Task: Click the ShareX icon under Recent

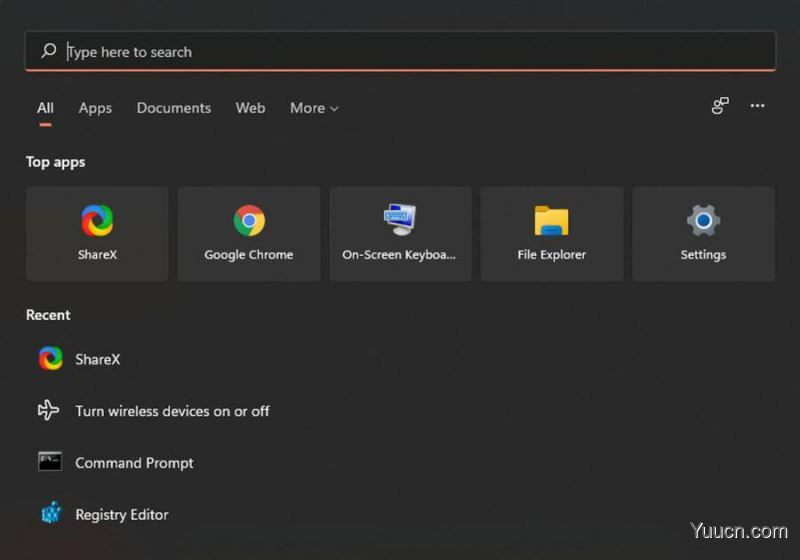Action: [51, 359]
